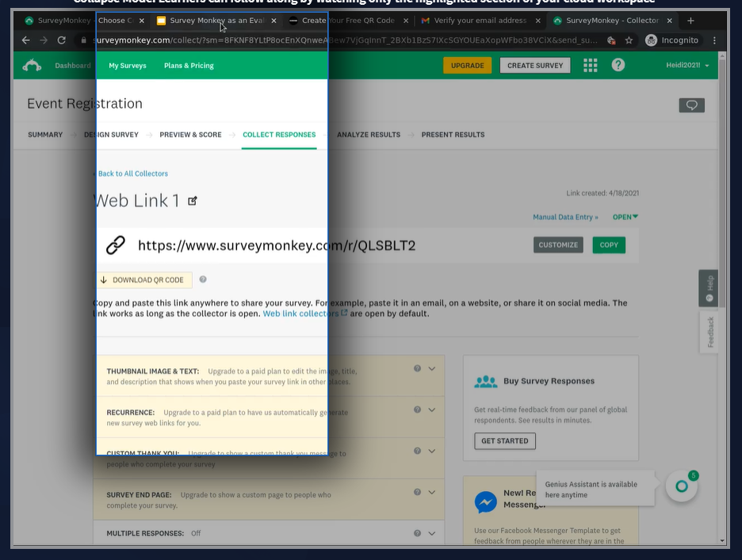Download the QR code

pyautogui.click(x=143, y=280)
